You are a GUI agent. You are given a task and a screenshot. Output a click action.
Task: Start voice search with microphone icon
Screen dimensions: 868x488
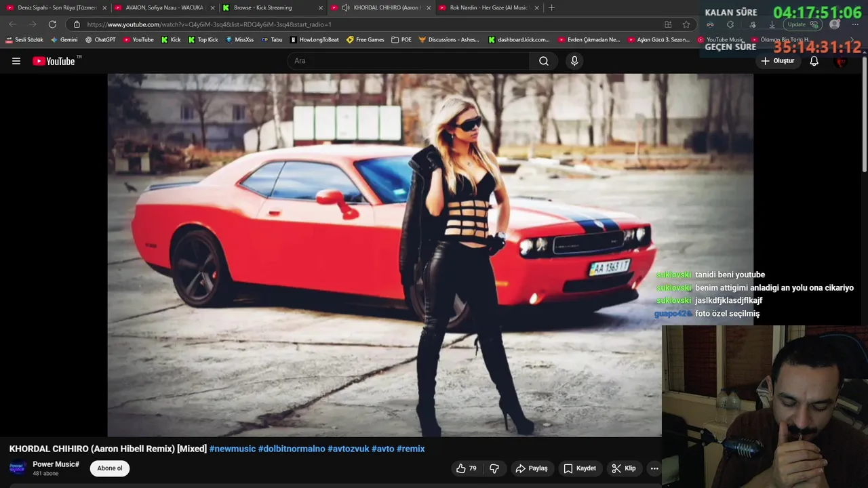click(574, 61)
